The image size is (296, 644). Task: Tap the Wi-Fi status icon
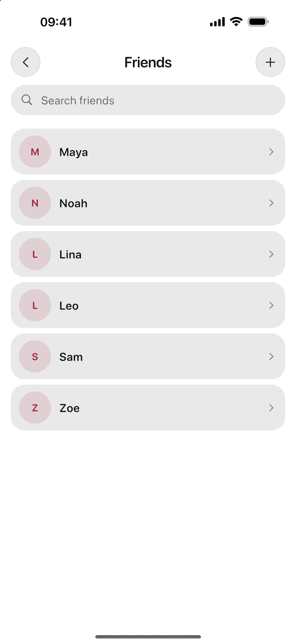tap(236, 22)
